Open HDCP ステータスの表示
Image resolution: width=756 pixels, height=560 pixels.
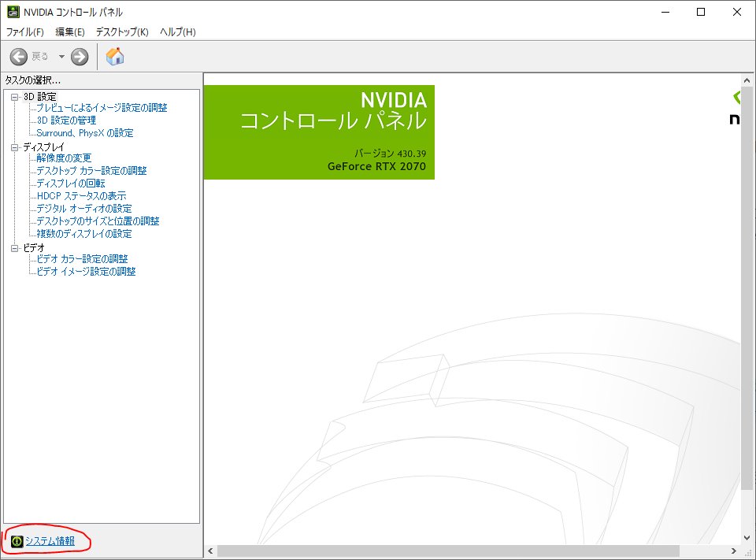81,195
